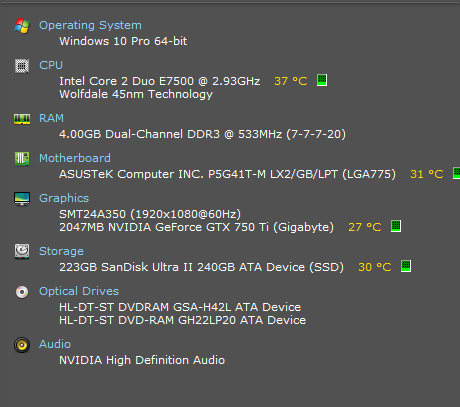Open the Motherboard section heading

pos(75,158)
